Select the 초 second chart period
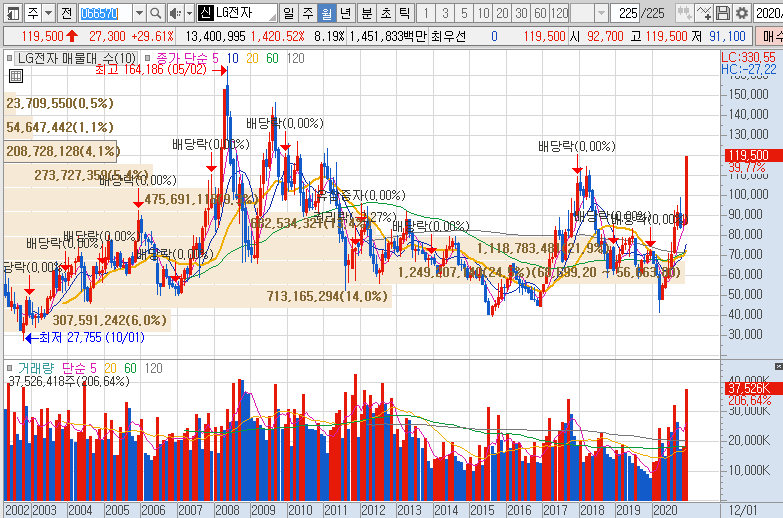The height and width of the screenshot is (518, 783). pyautogui.click(x=386, y=13)
